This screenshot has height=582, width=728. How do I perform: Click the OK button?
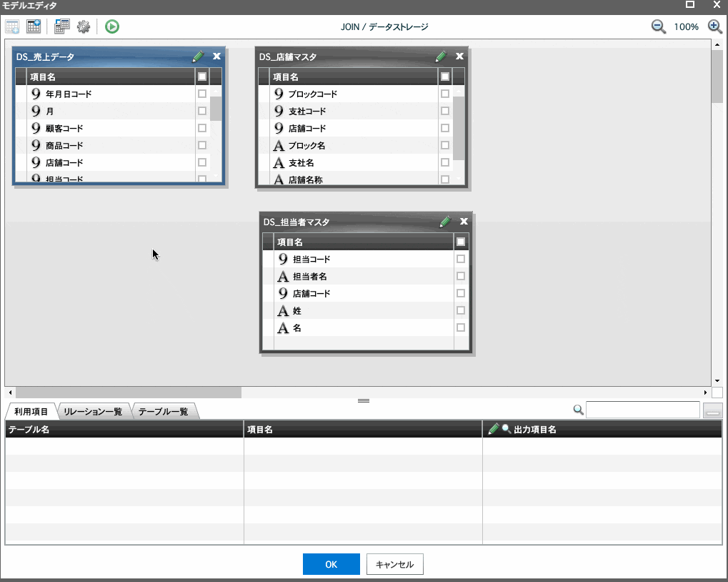point(331,564)
